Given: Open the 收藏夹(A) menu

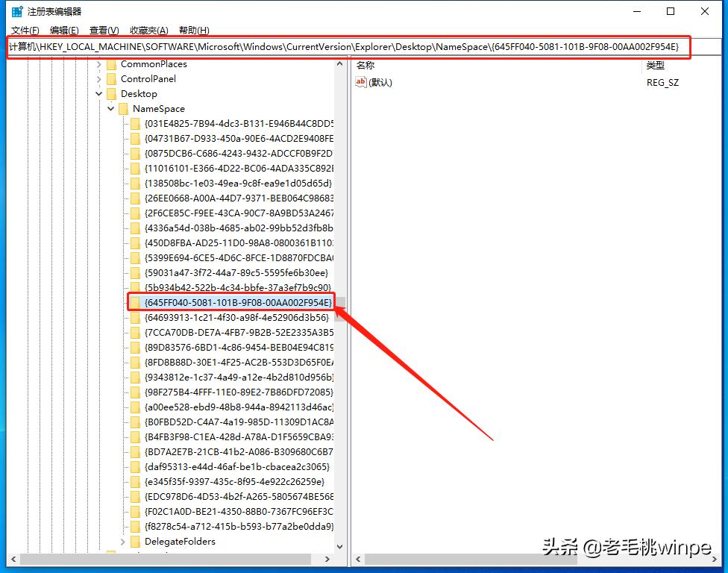Looking at the screenshot, I should pos(148,31).
